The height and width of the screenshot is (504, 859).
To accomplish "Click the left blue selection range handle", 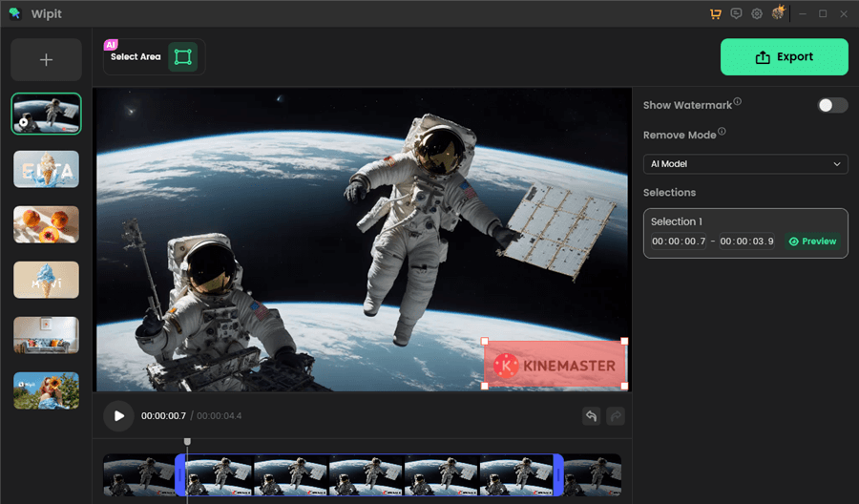I will (179, 475).
